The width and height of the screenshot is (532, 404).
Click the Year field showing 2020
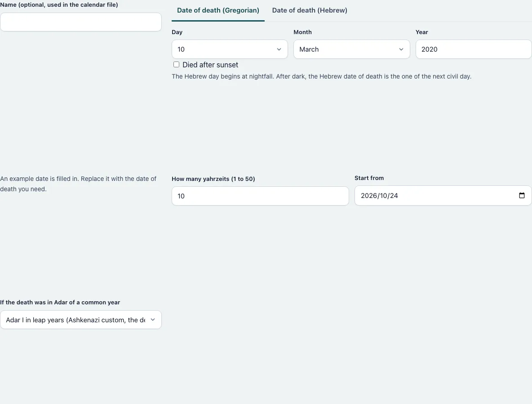click(474, 49)
